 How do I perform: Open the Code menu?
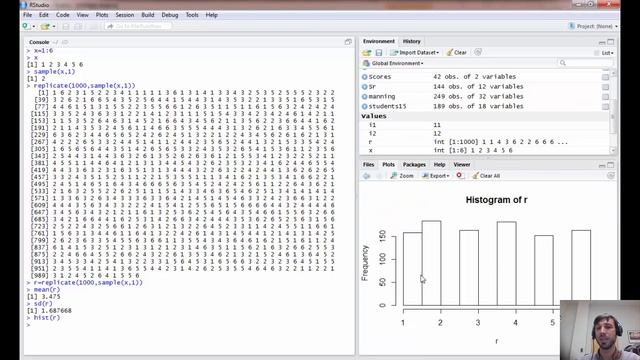(x=62, y=15)
